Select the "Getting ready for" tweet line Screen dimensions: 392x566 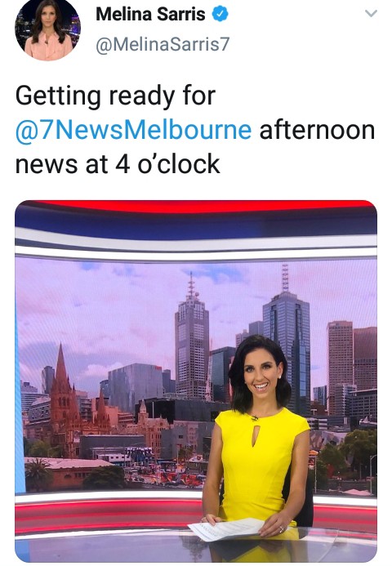point(115,96)
